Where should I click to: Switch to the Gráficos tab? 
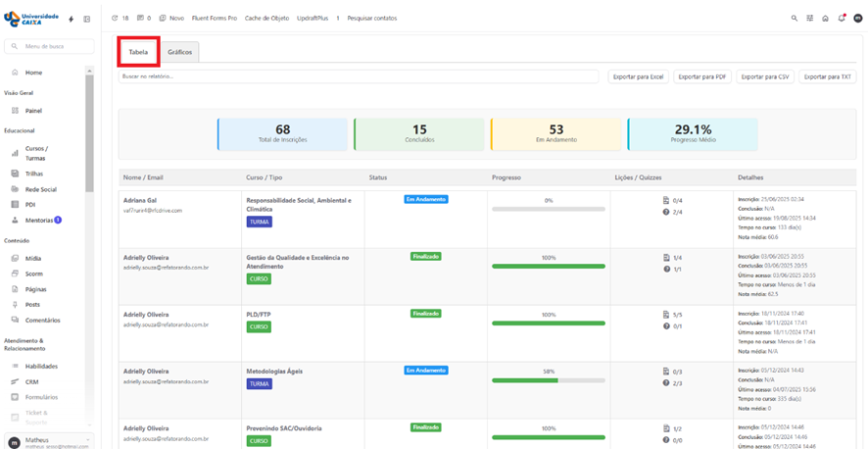pos(179,52)
